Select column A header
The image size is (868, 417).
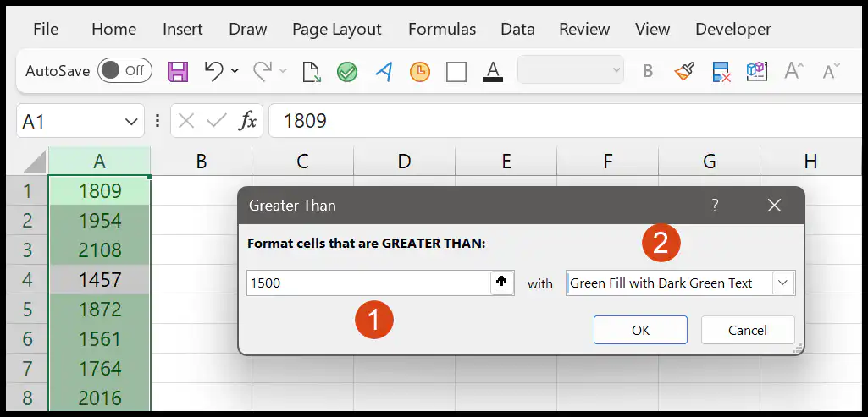pos(100,161)
